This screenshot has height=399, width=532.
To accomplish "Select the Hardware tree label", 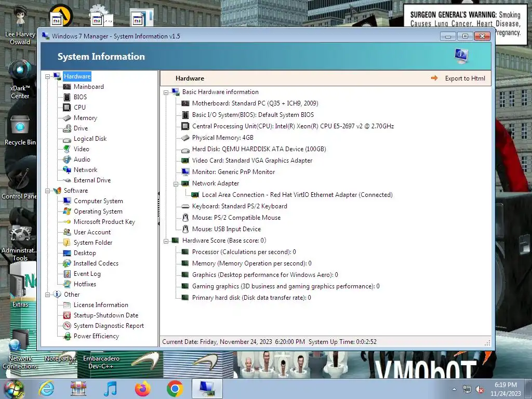I will (x=77, y=76).
